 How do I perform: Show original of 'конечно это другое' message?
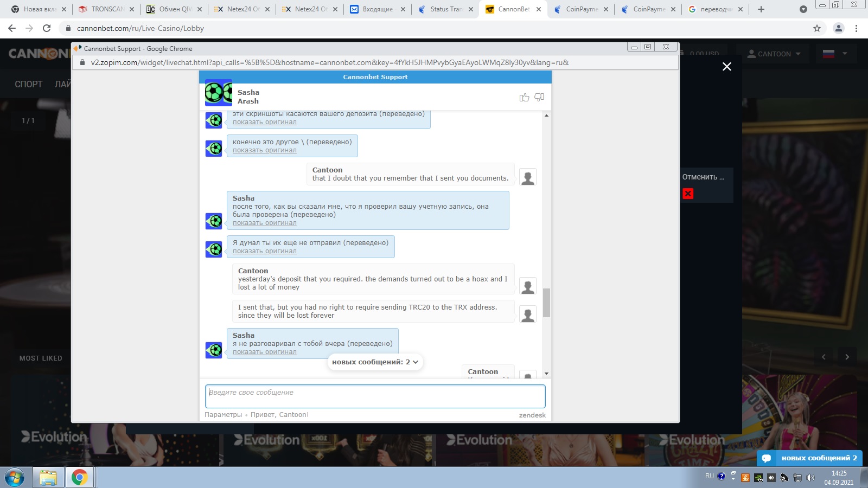click(265, 150)
